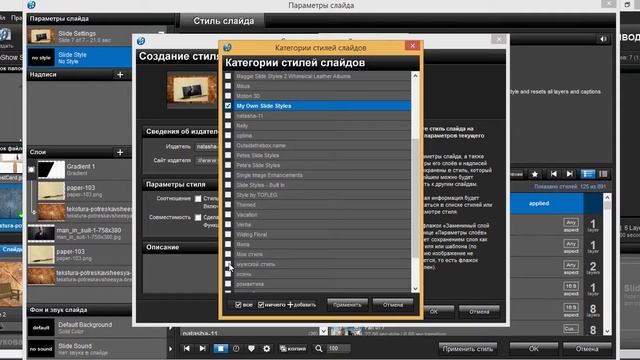Open settings via the gear icon in the bottom toolbar
The width and height of the screenshot is (640, 360).
click(x=267, y=349)
